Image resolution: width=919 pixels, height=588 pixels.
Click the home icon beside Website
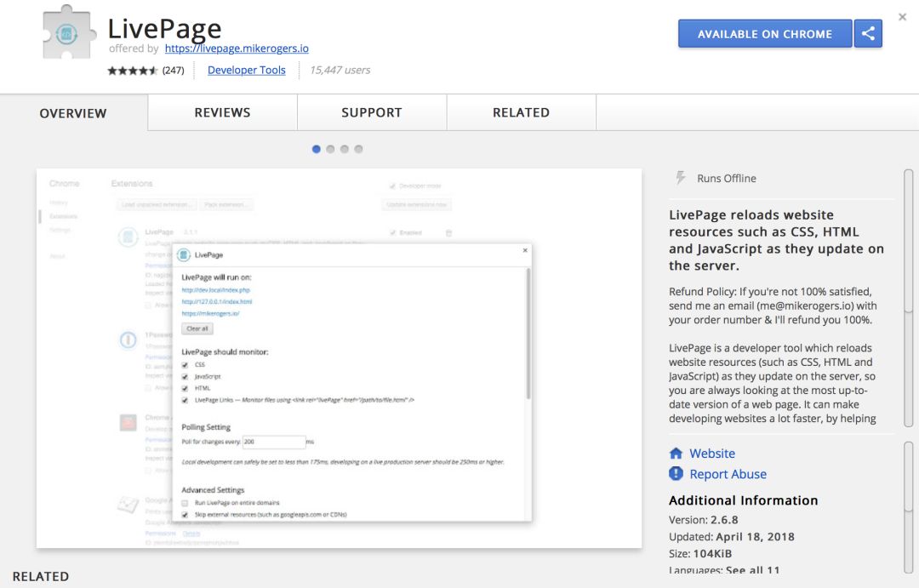pos(676,454)
